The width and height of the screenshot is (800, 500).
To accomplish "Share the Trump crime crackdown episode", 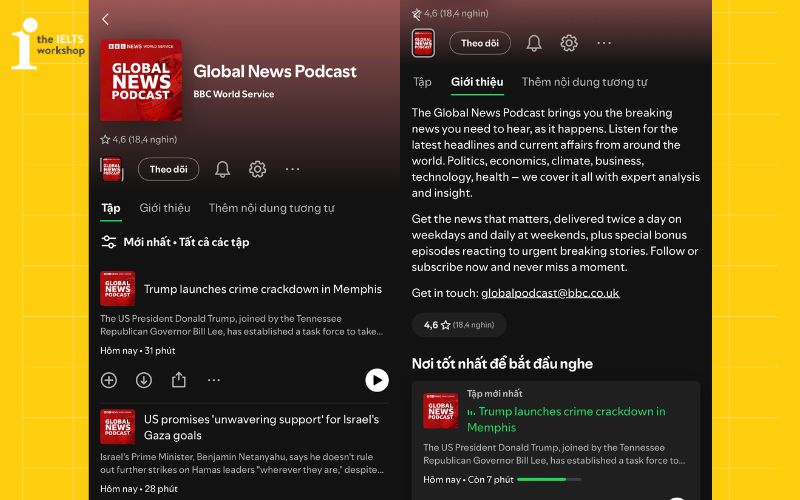I will coord(179,380).
